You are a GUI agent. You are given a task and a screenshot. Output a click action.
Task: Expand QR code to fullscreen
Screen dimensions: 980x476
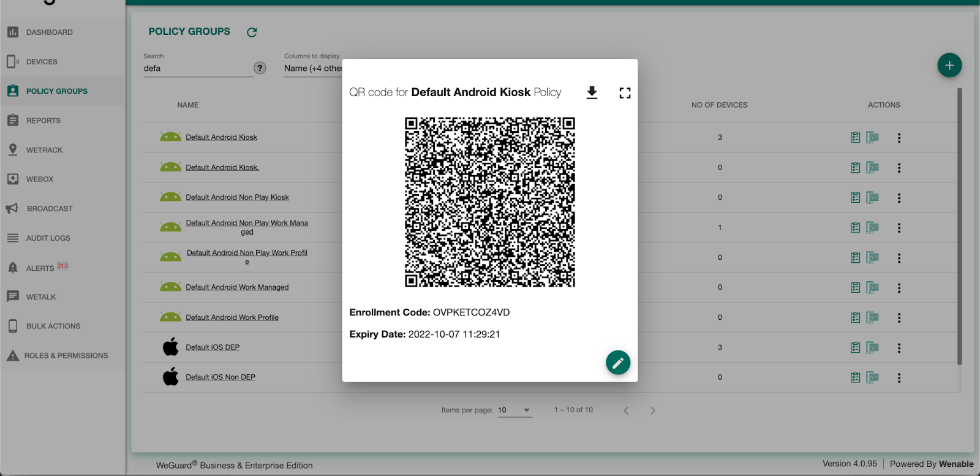tap(625, 93)
